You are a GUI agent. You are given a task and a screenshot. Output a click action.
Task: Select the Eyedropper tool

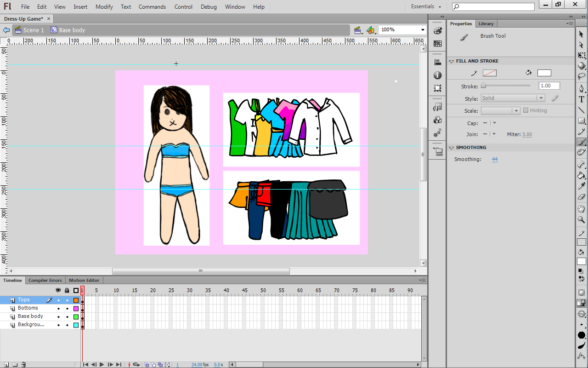point(582,186)
